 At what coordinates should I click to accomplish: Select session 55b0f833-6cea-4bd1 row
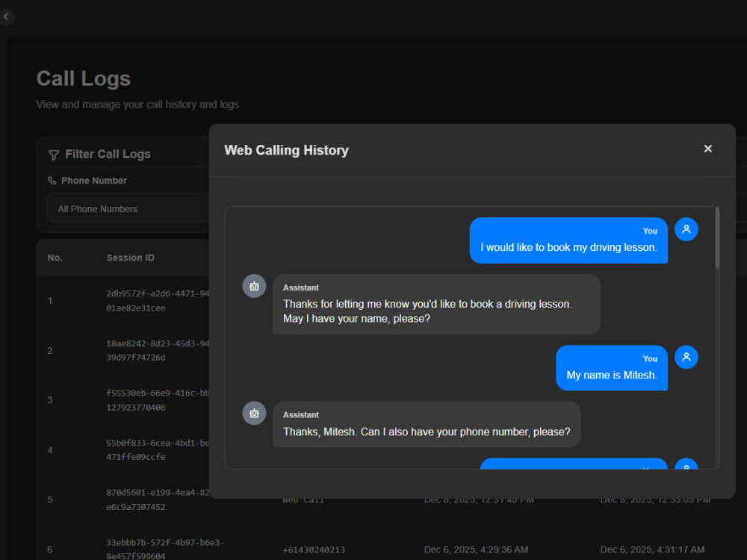pos(123,450)
